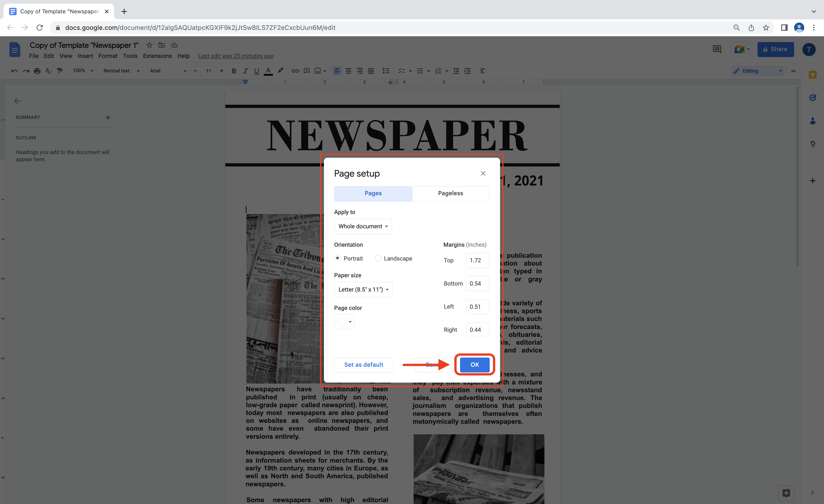Click the Set as default button
Viewport: 824px width, 504px height.
coord(364,364)
